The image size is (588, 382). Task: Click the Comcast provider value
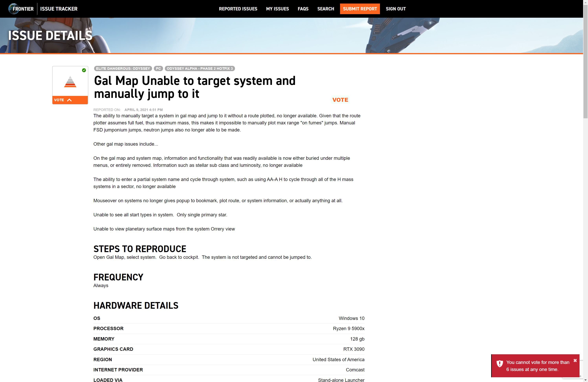click(x=355, y=370)
